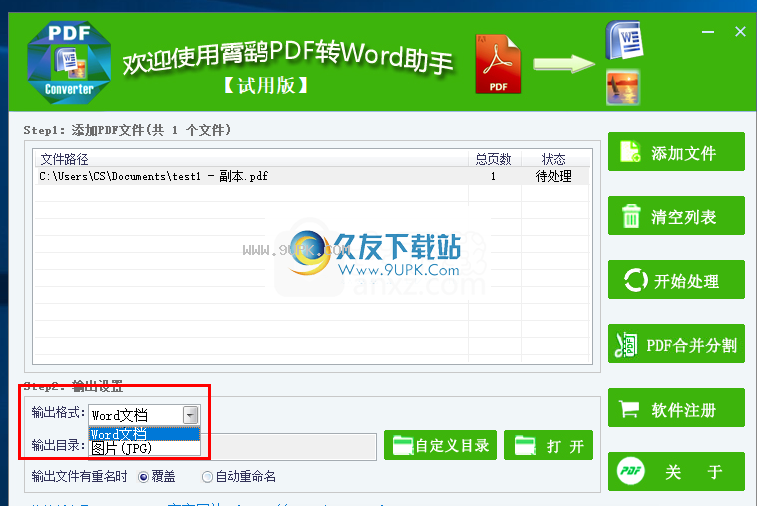The width and height of the screenshot is (757, 506).
Task: Click the 总页数 column header
Action: [494, 159]
